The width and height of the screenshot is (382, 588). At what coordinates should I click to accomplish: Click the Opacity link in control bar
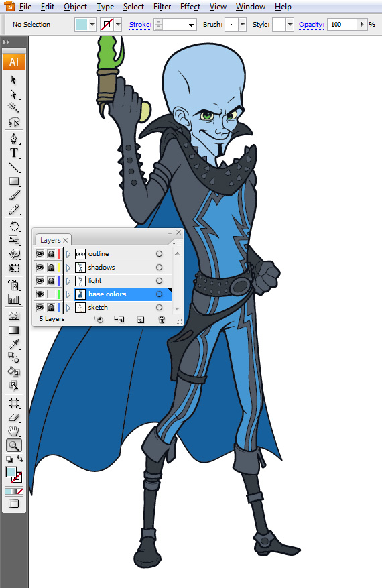[312, 25]
